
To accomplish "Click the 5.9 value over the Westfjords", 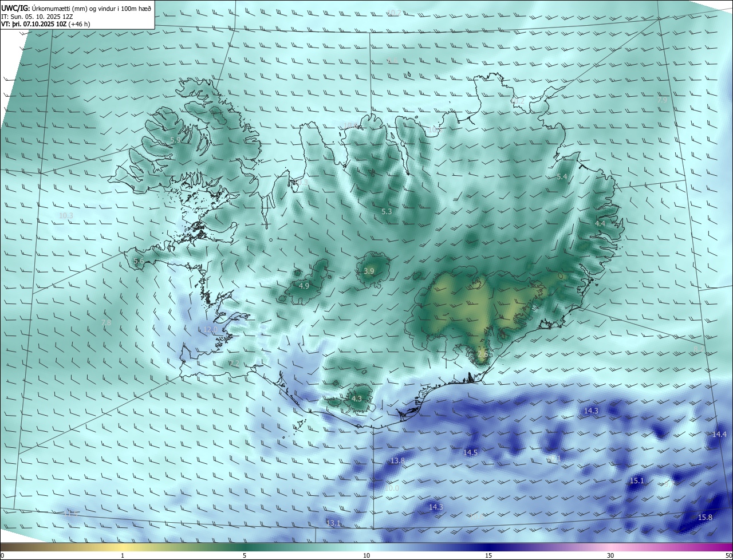I will click(x=175, y=140).
